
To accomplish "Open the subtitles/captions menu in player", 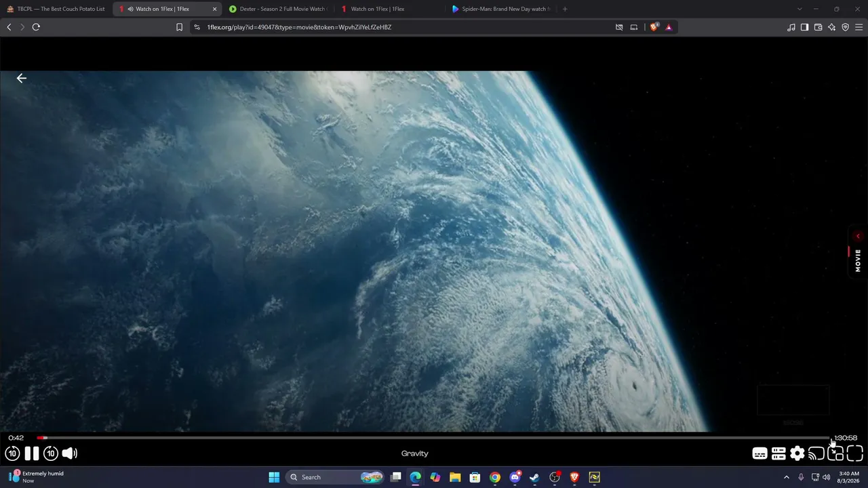I will (x=759, y=453).
